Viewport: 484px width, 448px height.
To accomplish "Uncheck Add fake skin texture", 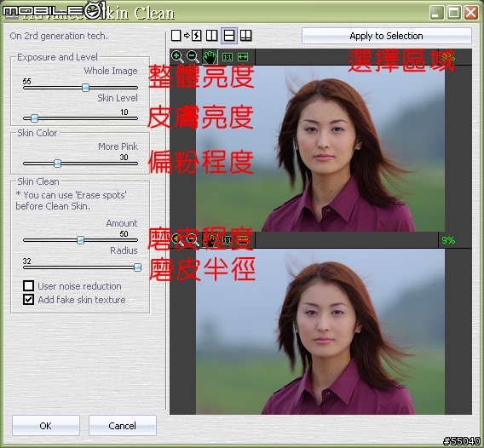I will (28, 299).
